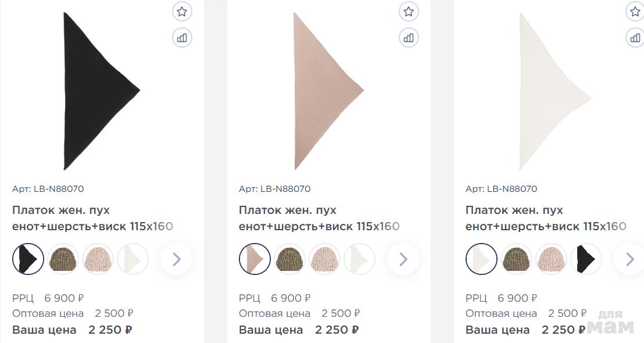644x343 pixels.
Task: Choose olive hat variant on middle card
Action: pyautogui.click(x=289, y=259)
